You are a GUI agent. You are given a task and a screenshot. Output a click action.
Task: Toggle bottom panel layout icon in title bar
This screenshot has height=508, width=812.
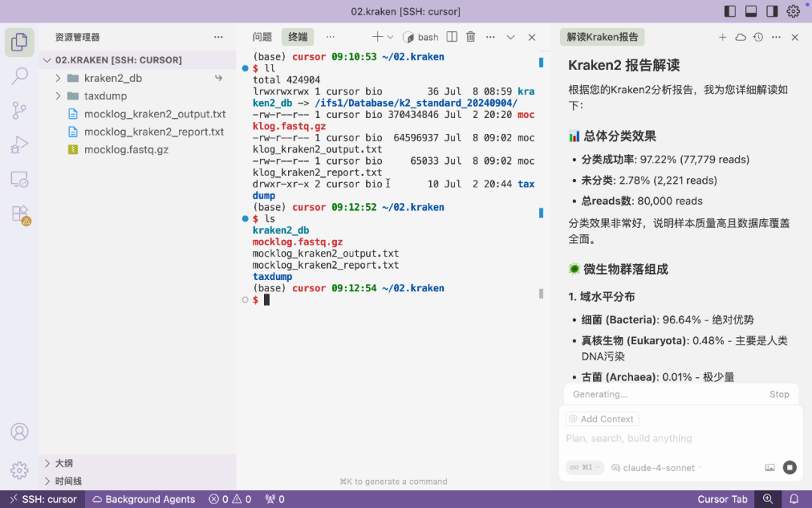751,11
